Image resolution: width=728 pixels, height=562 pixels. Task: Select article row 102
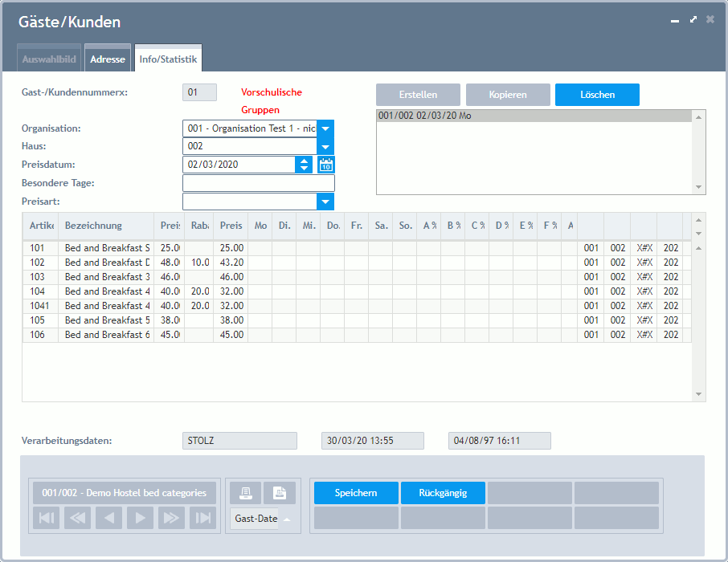pos(357,263)
